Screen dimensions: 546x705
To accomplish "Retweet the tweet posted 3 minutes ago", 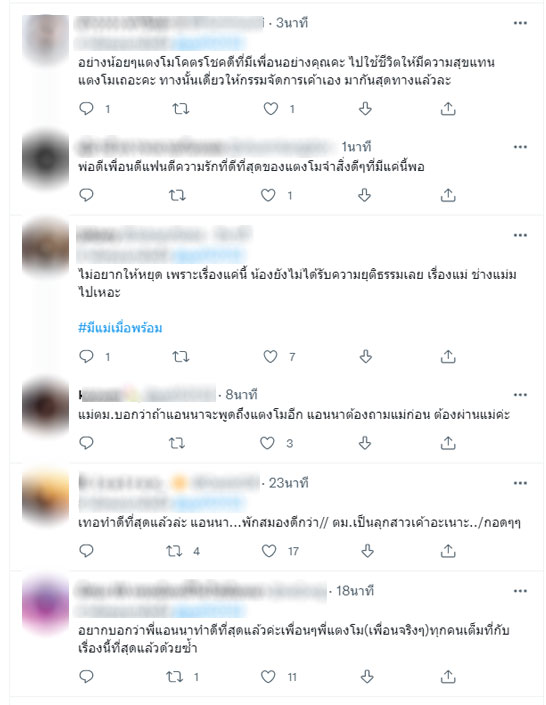I will pos(181,108).
